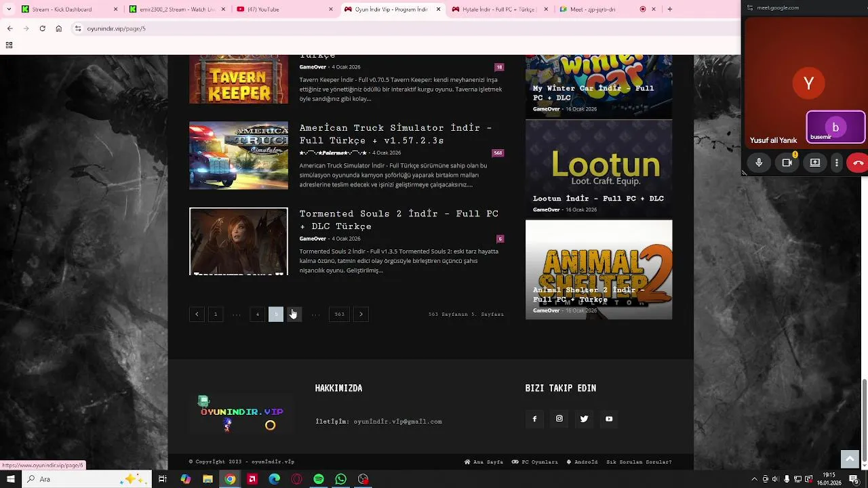Show hidden system tray icons
This screenshot has width=868, height=488.
[x=754, y=479]
